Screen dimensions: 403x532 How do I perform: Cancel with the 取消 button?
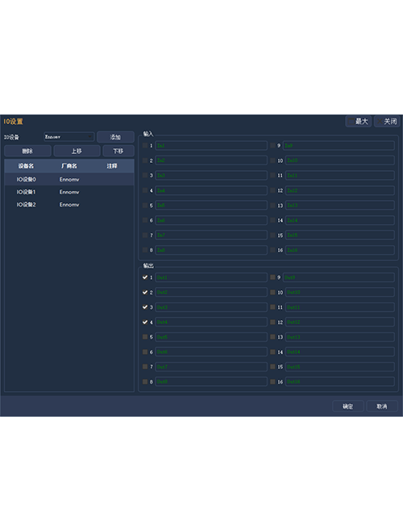coord(382,406)
